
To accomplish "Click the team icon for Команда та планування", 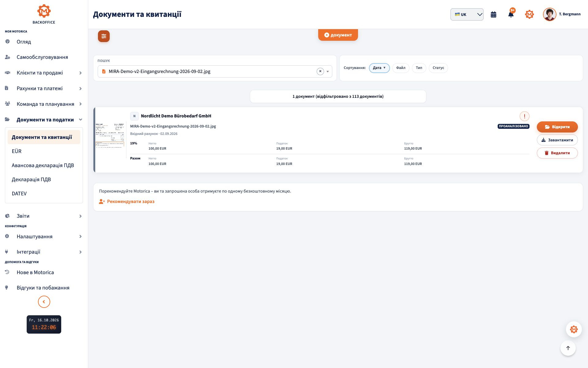I will coord(8,104).
